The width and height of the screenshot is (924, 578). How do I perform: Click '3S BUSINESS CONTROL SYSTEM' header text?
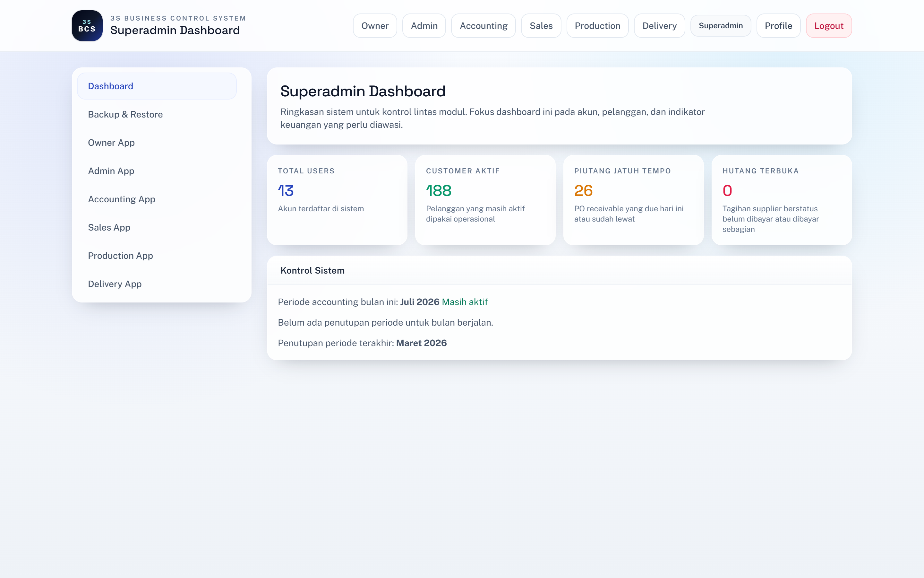pyautogui.click(x=178, y=18)
